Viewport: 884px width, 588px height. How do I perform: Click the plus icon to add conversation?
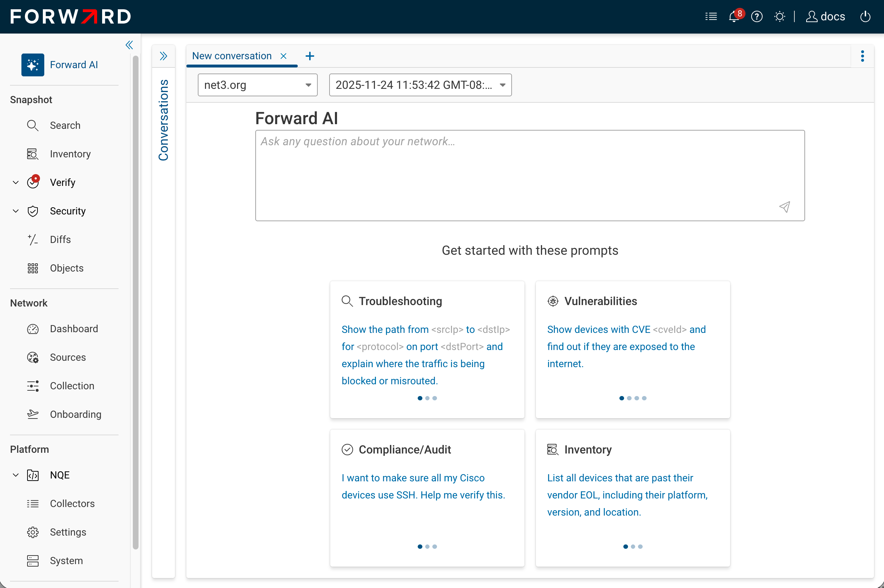[x=310, y=56]
